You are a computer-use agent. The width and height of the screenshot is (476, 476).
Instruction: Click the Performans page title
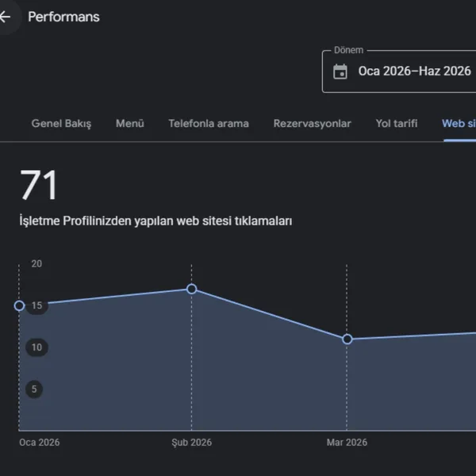[63, 17]
